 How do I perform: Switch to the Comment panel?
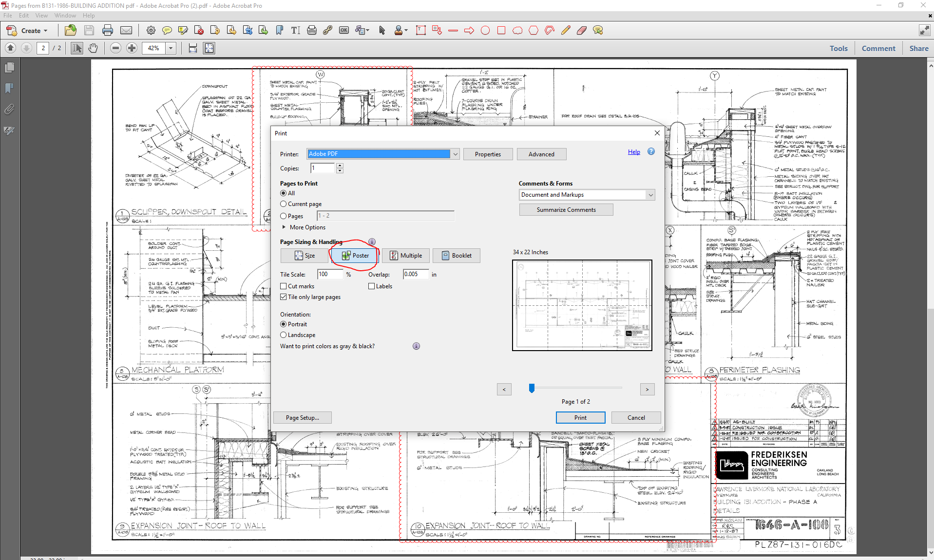[x=878, y=48]
